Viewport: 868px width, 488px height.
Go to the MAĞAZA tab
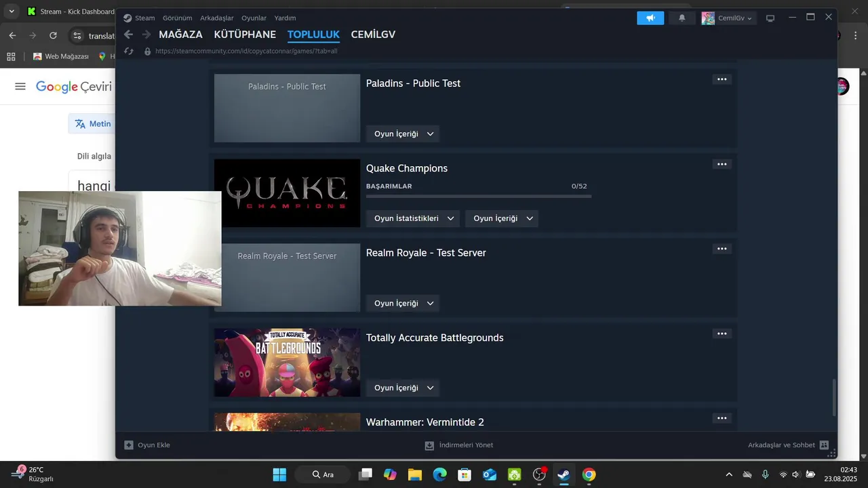pyautogui.click(x=180, y=35)
